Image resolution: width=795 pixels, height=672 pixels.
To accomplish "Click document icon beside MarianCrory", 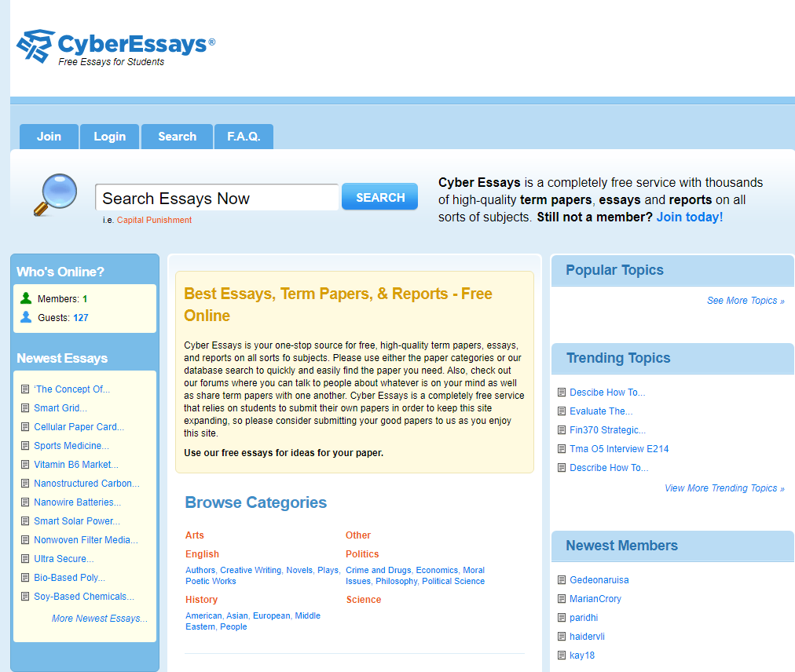I will point(561,598).
